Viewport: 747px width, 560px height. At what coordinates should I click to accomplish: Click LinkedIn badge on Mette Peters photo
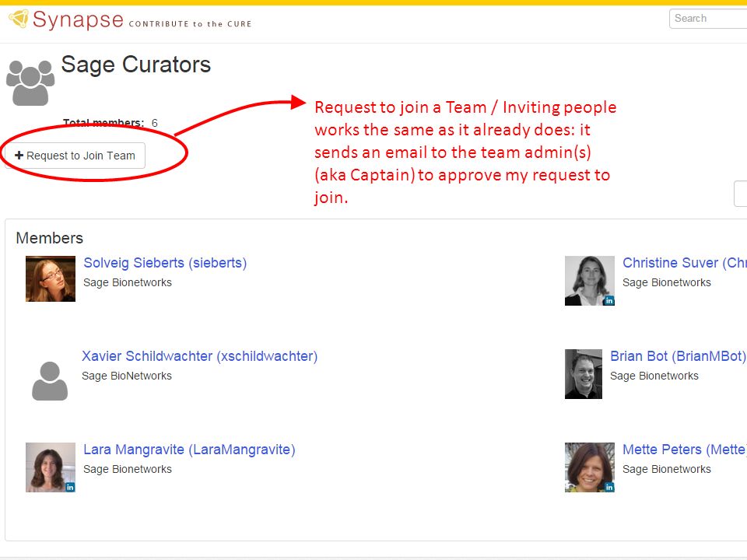pyautogui.click(x=609, y=487)
